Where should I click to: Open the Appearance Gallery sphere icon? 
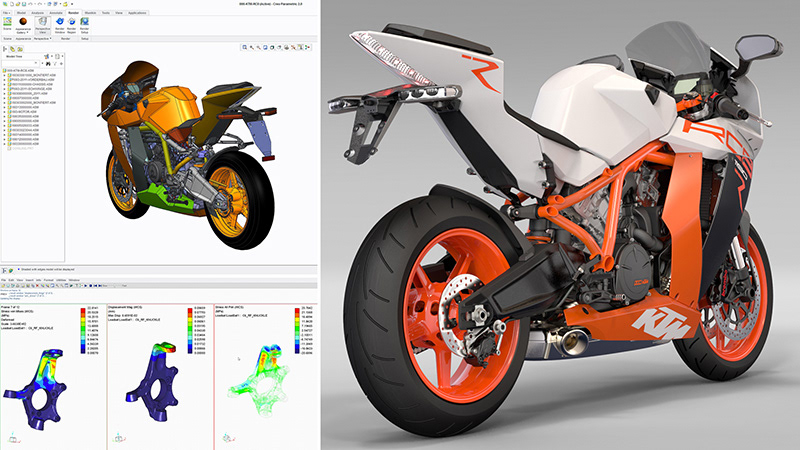(x=23, y=21)
